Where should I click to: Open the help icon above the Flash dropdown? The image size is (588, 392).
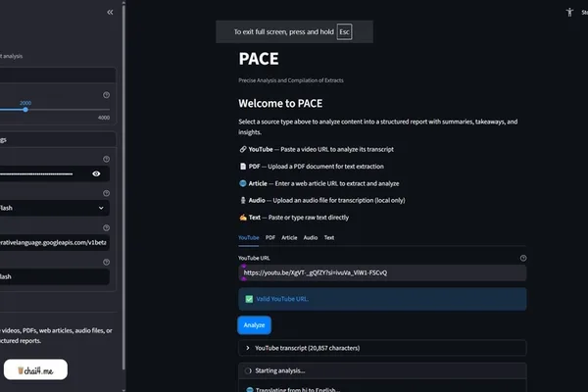coord(107,193)
